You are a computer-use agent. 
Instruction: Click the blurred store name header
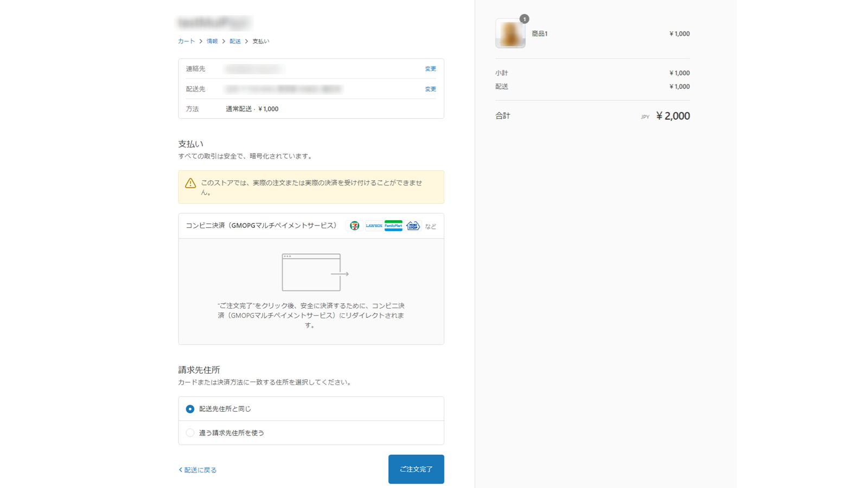point(214,23)
